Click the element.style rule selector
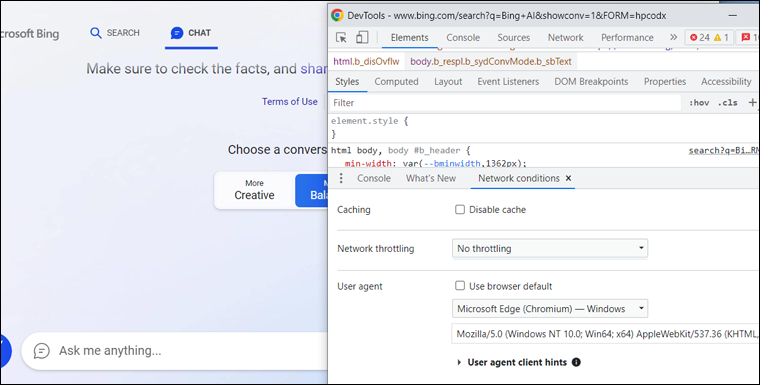The height and width of the screenshot is (385, 760). [364, 121]
